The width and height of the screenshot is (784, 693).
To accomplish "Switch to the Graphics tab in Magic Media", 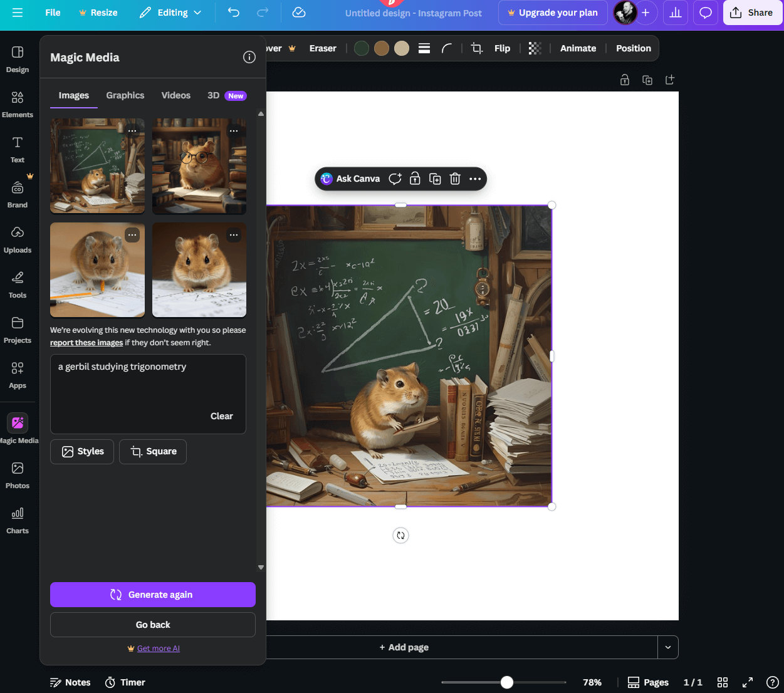I will click(125, 95).
